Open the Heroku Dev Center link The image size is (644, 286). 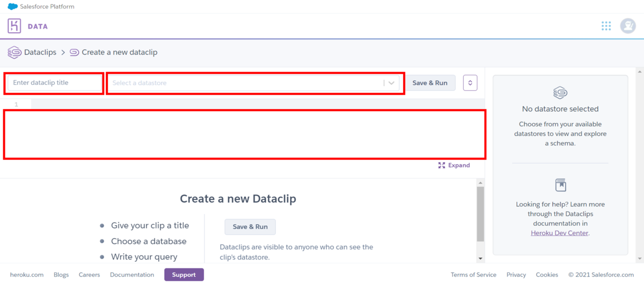(x=559, y=233)
